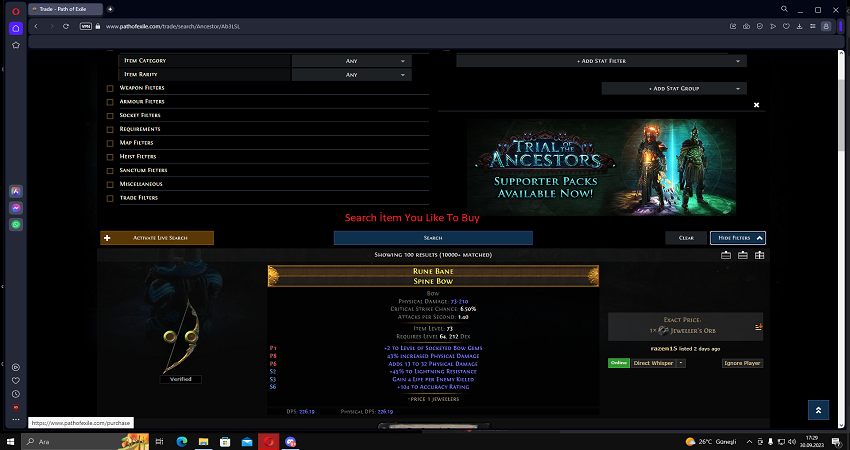Enable Sanctum Filters checkbox
850x450 pixels.
[x=110, y=171]
